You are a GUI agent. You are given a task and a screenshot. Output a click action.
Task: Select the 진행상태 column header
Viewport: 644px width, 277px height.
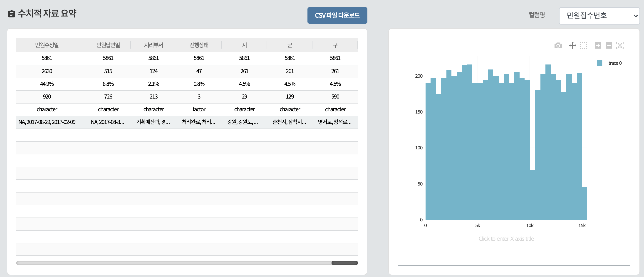(x=199, y=45)
